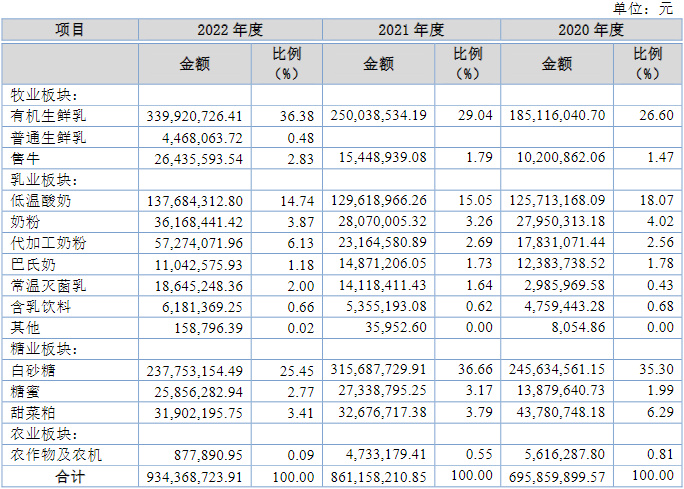The image size is (684, 489).
Task: Click value 250,038,534.19
Action: coord(378,115)
